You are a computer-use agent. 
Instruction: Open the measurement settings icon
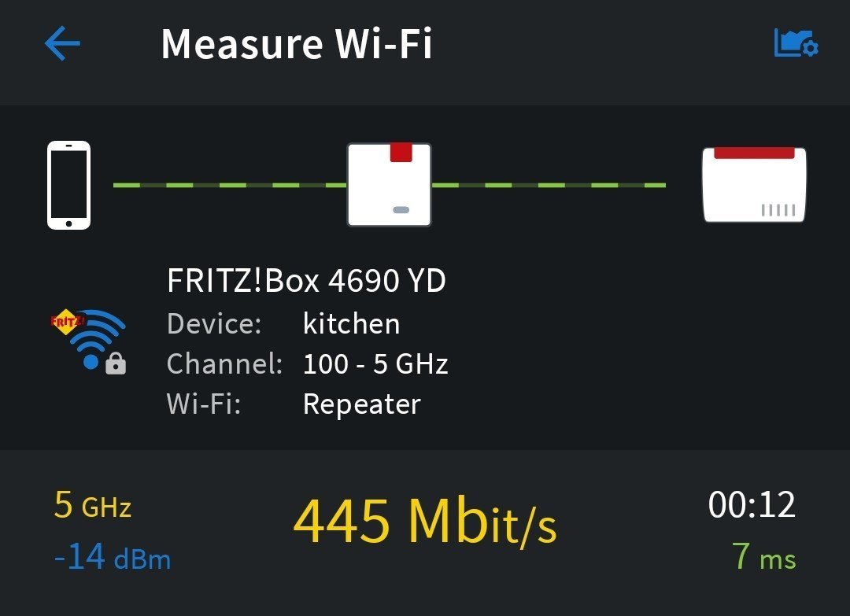tap(796, 44)
